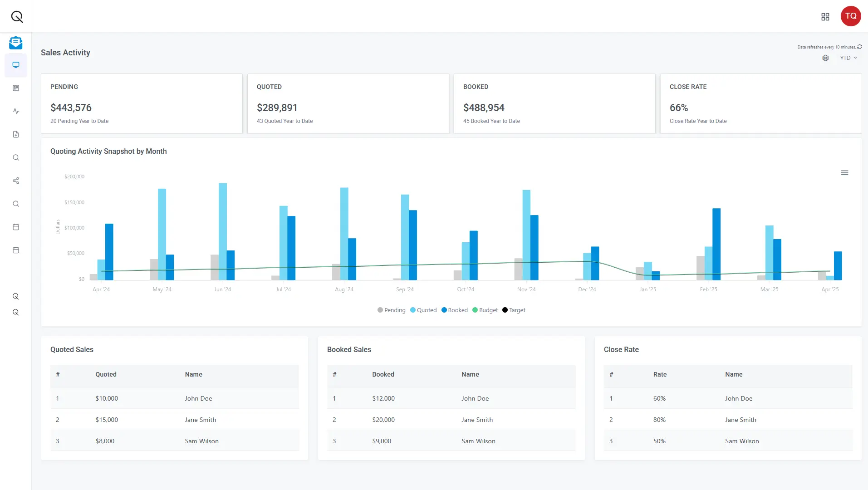The width and height of the screenshot is (868, 490).
Task: Select the Dashboard monitor icon in sidebar
Action: [16, 65]
